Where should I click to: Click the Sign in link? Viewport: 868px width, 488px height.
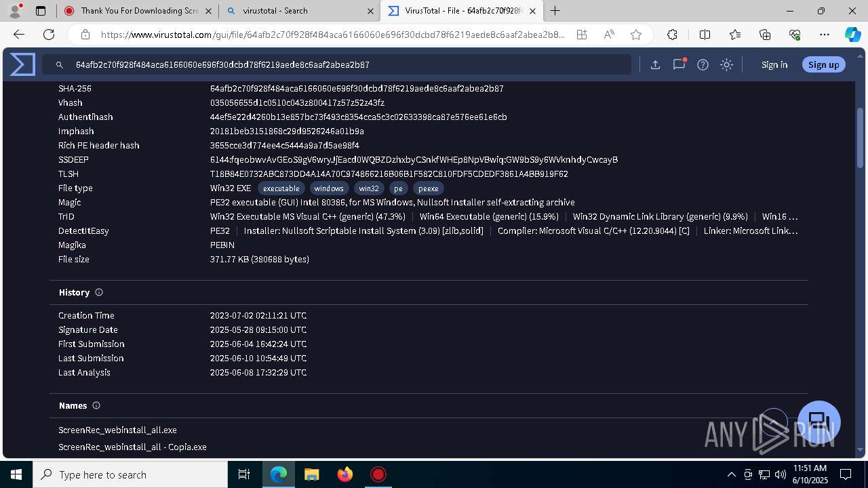tap(774, 64)
